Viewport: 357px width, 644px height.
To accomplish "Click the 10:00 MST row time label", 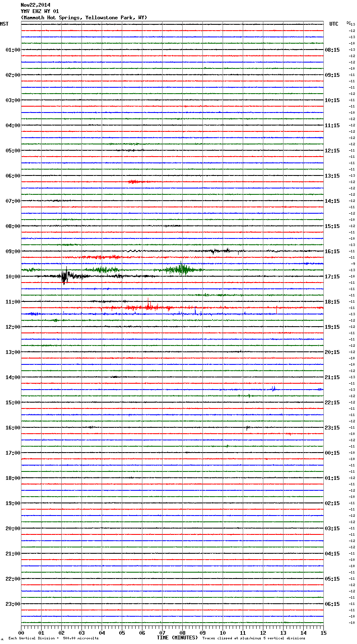I will coord(13,277).
